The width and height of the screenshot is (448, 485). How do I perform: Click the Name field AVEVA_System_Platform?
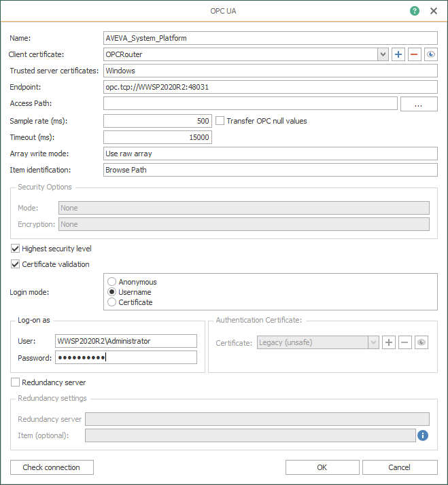271,38
